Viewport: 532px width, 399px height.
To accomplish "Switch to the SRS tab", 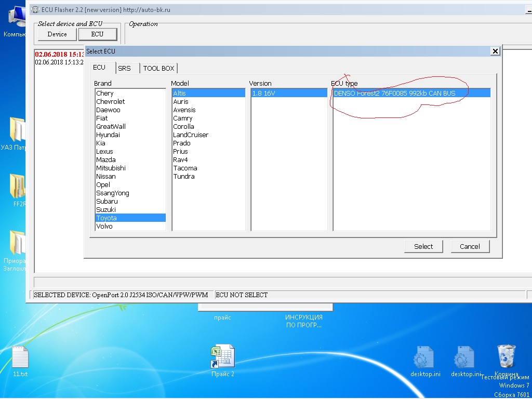I will coord(125,68).
